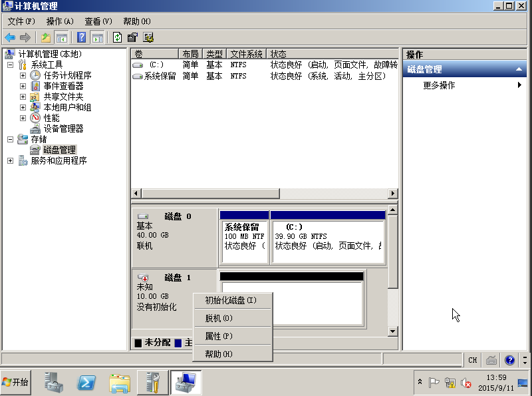Sort by the 布局 column header
532x396 pixels.
coord(190,54)
